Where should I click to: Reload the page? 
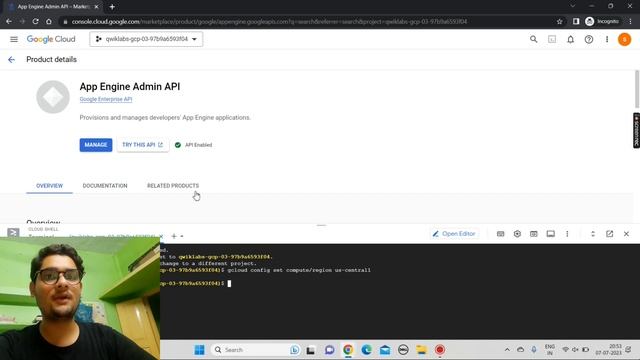(x=36, y=21)
